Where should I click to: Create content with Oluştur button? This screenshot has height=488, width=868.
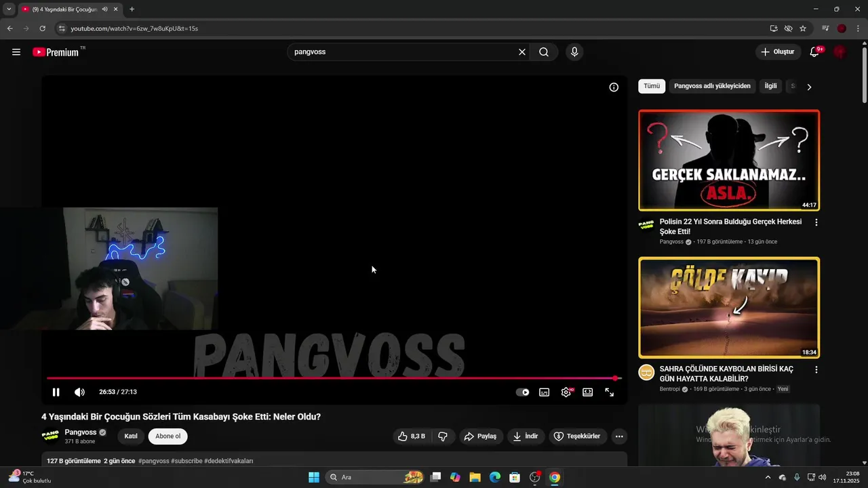pyautogui.click(x=777, y=52)
